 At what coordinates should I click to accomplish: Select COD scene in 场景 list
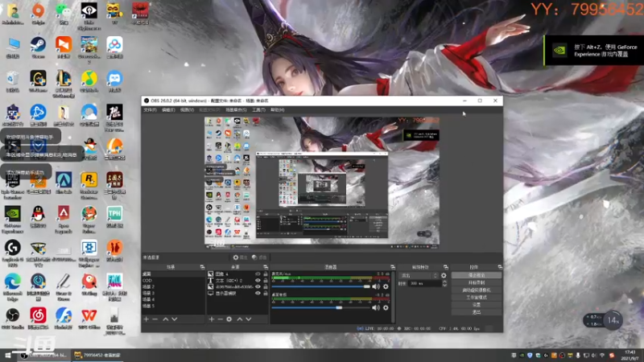tap(173, 280)
